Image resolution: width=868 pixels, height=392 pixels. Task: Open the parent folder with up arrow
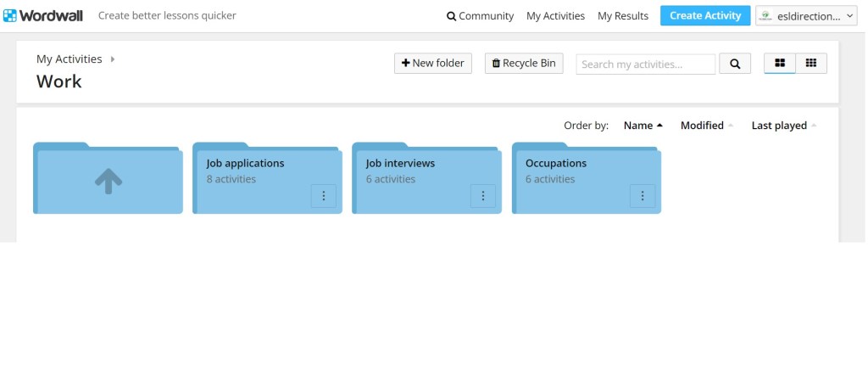point(108,181)
